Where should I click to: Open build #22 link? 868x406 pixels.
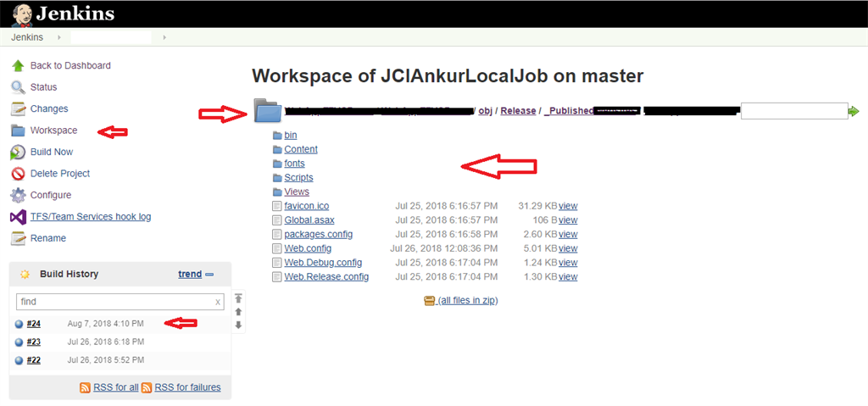click(34, 360)
